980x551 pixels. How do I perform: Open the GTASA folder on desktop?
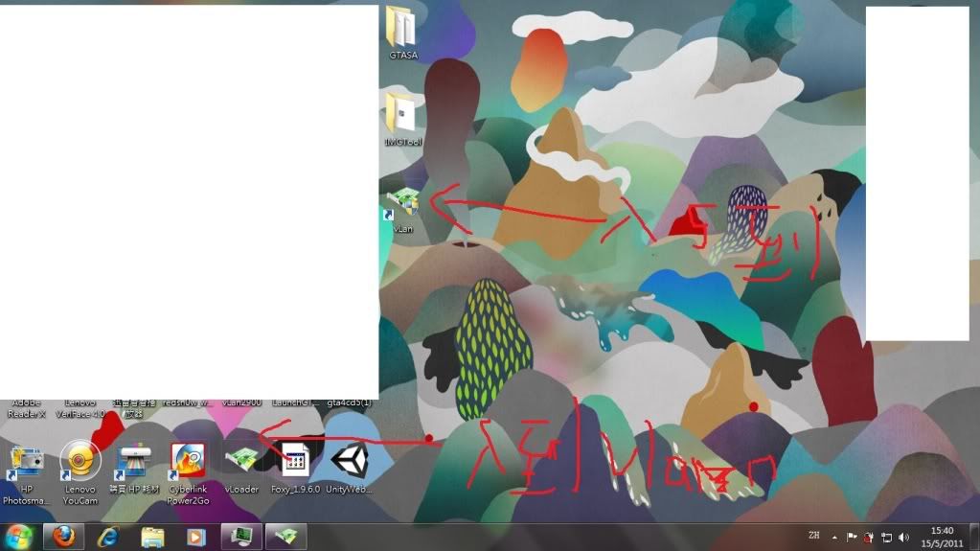[x=401, y=29]
